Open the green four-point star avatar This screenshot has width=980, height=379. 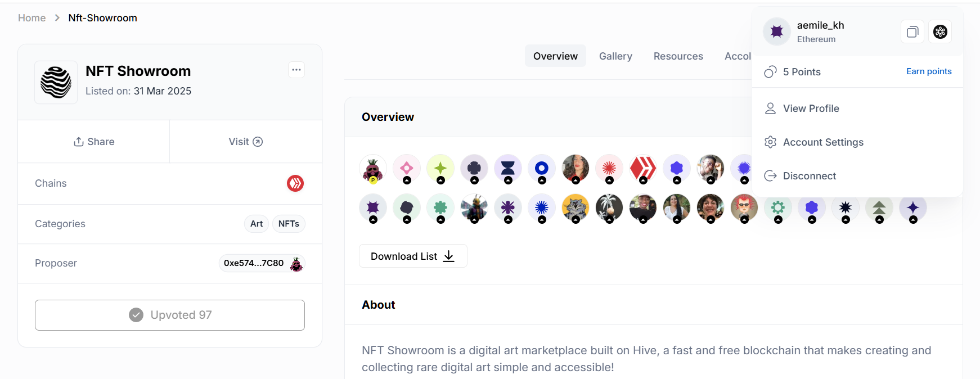(440, 168)
